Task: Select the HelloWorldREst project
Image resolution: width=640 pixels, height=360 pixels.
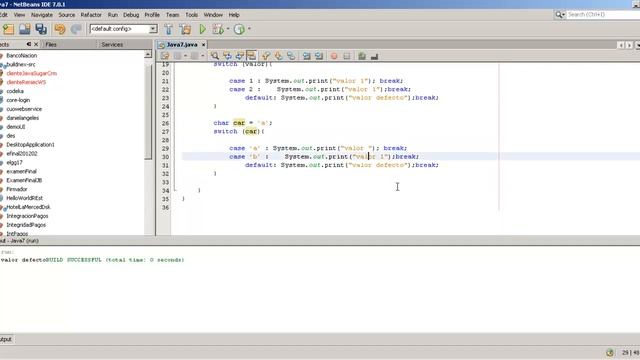Action: (x=24, y=198)
